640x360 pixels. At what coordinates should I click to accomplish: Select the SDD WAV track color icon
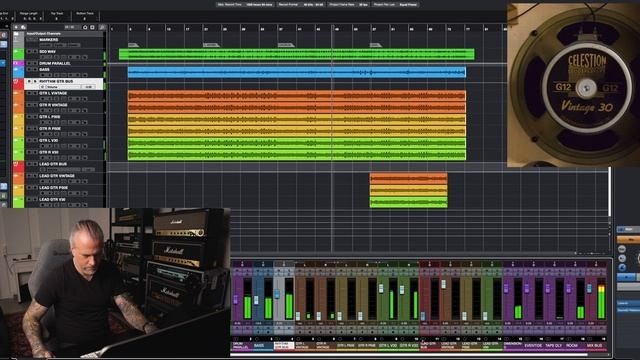point(18,55)
